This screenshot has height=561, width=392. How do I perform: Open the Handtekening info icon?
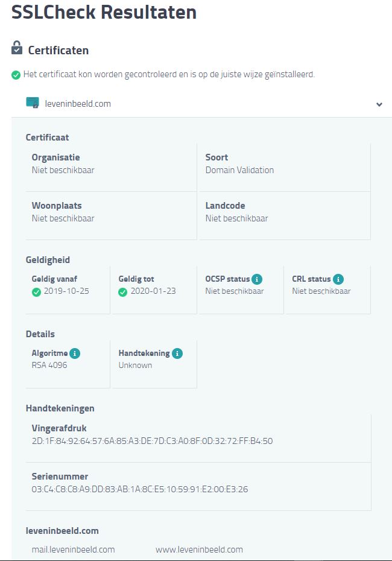click(x=177, y=353)
